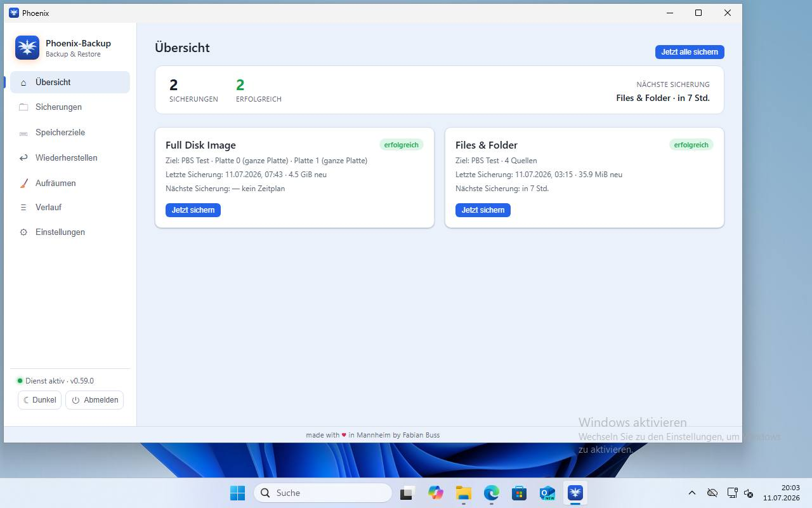Click the green Erfolgreich count of 2
This screenshot has width=812, height=508.
[240, 84]
